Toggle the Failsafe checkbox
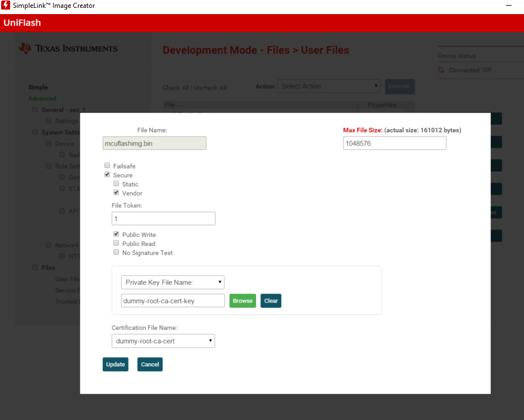Screen dimensions: 524x420 point(107,165)
